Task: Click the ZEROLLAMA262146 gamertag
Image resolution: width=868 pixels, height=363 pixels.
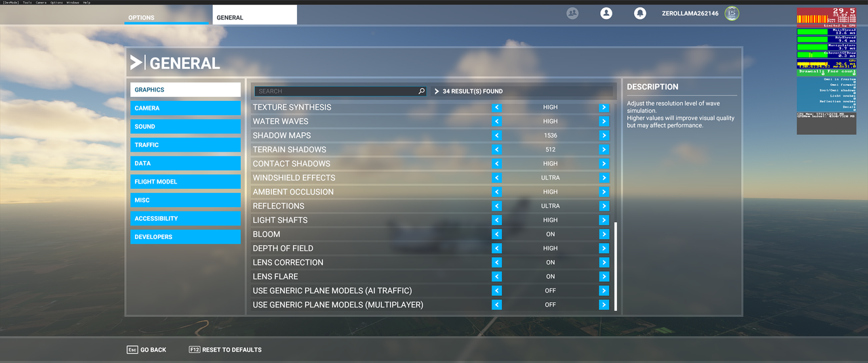Action: 691,14
